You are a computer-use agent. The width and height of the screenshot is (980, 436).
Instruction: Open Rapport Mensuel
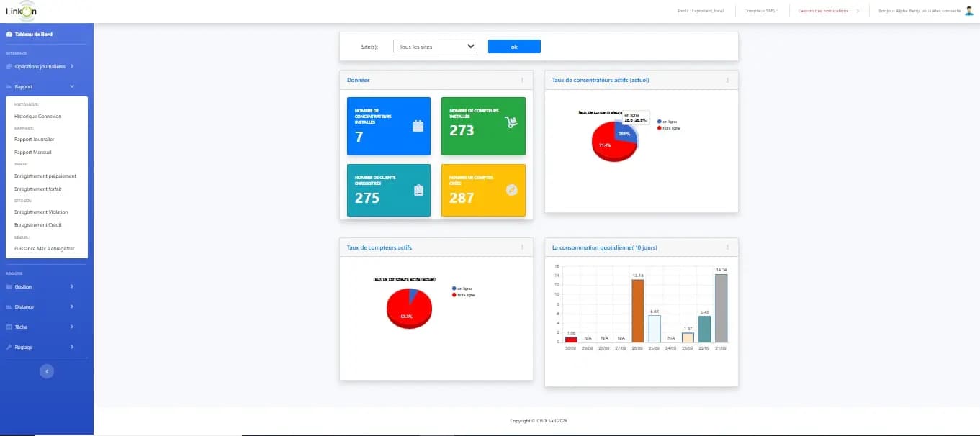33,153
